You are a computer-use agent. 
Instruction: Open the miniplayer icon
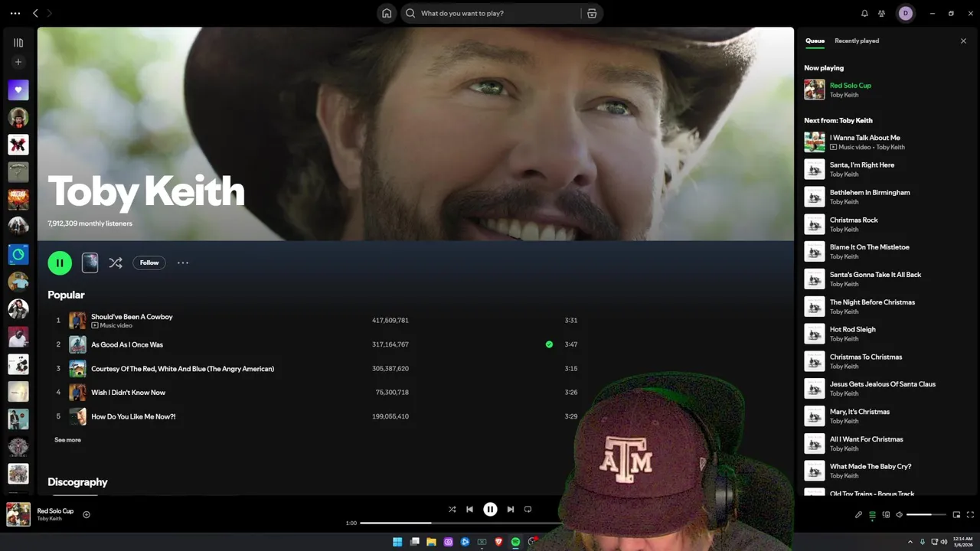tap(956, 515)
